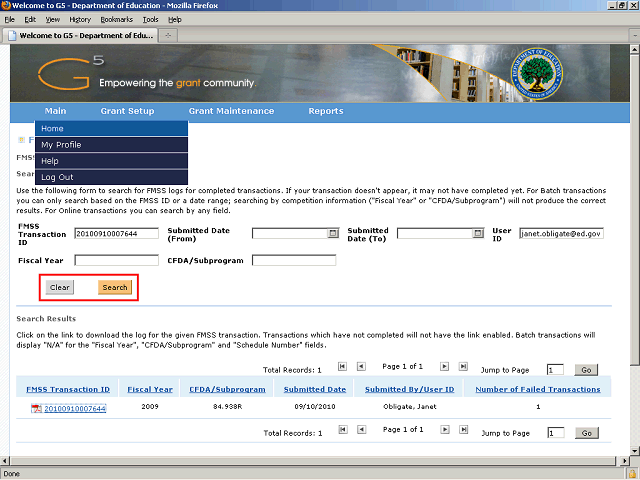Image resolution: width=640 pixels, height=480 pixels.
Task: Go to first page in top pager
Action: [x=342, y=367]
